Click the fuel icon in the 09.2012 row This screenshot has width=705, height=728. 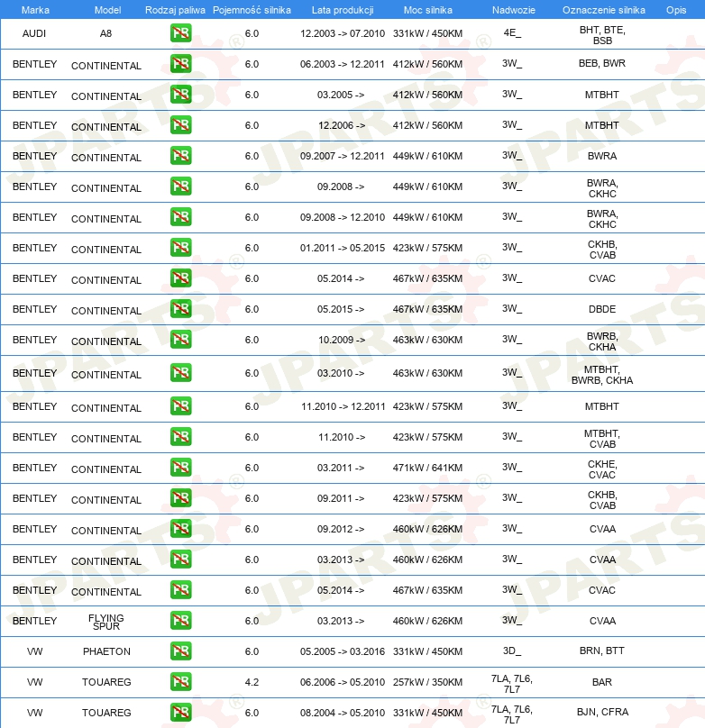point(180,529)
